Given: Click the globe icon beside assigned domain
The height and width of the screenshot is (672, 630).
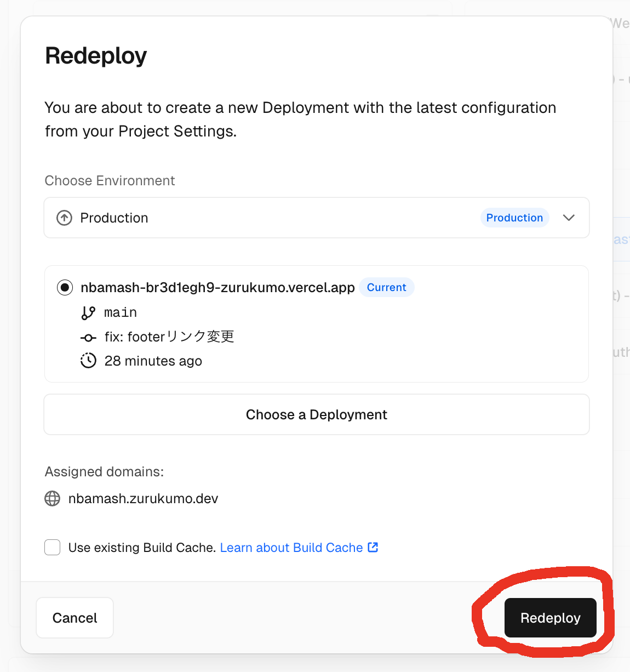Looking at the screenshot, I should (53, 498).
